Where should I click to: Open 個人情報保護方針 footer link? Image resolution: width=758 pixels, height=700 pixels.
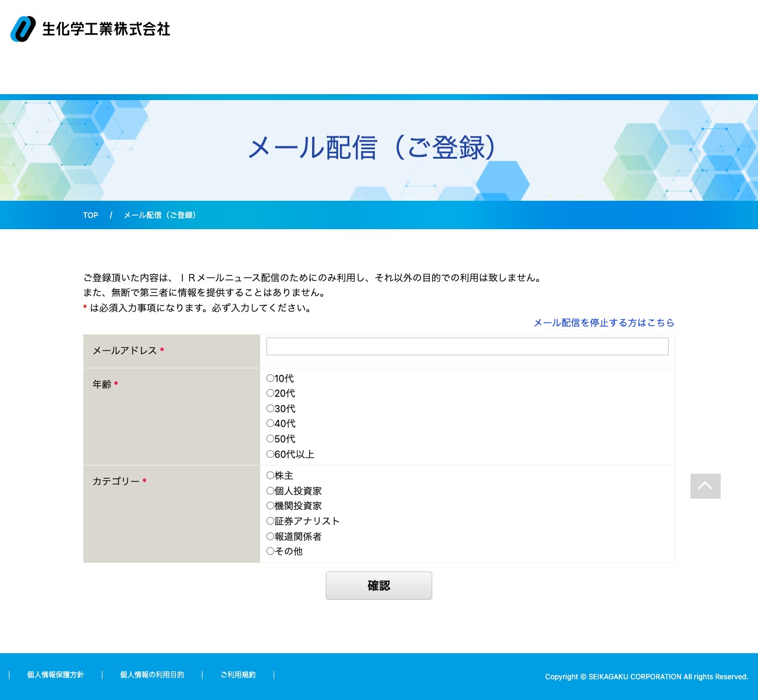pos(56,675)
